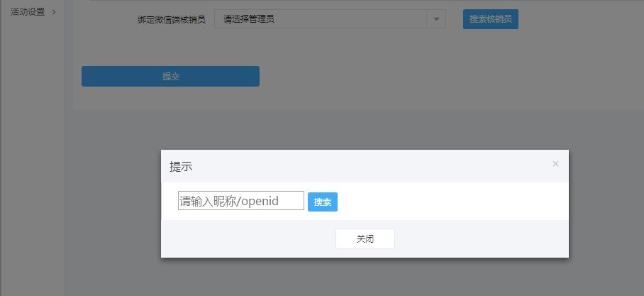Click the 关闭 button
This screenshot has width=644, height=296.
365,239
